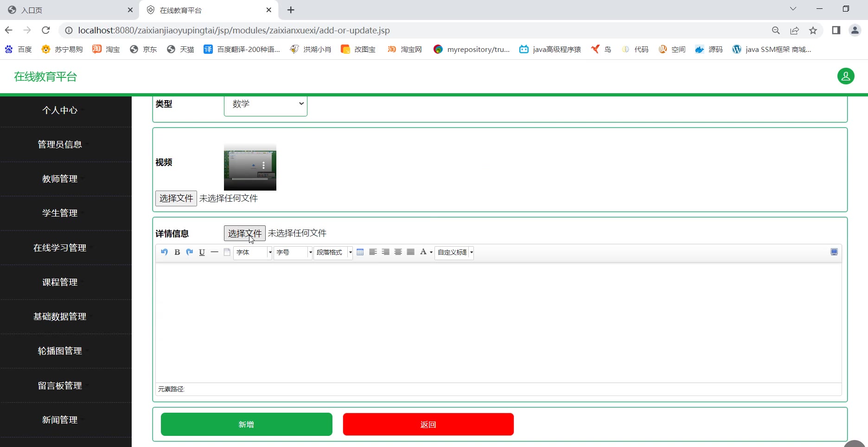Screen dimensions: 868x447
Task: Open 管理员信息 in the sidebar
Action: pos(60,145)
